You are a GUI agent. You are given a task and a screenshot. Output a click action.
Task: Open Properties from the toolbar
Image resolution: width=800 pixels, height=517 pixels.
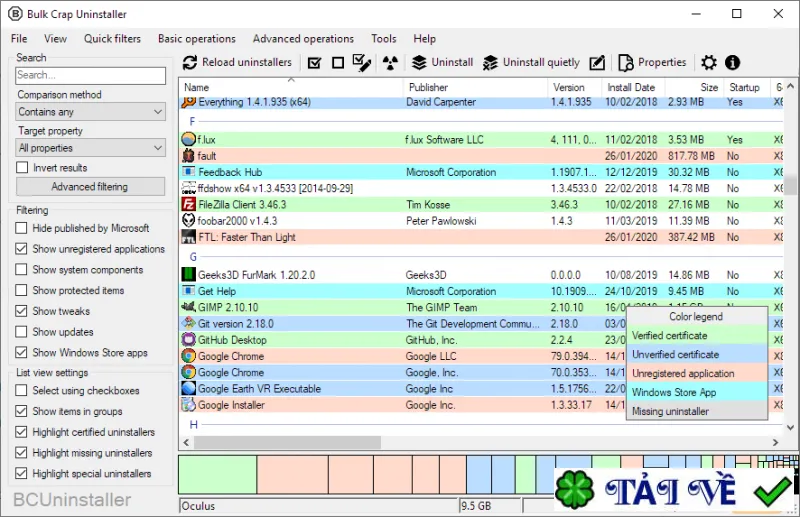tap(653, 63)
